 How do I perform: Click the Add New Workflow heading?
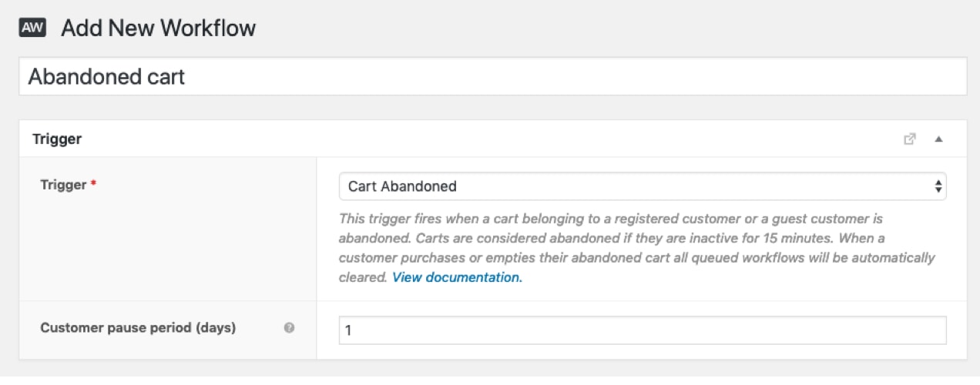[x=158, y=29]
